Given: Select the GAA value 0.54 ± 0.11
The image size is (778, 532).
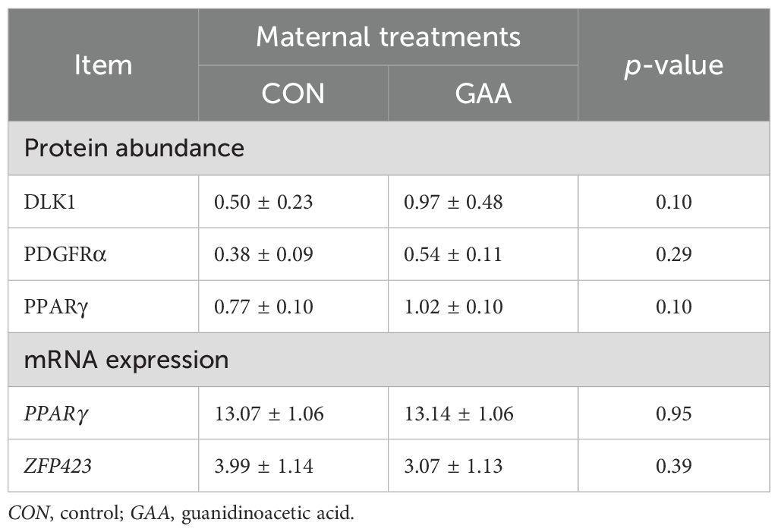Looking at the screenshot, I should tap(451, 253).
